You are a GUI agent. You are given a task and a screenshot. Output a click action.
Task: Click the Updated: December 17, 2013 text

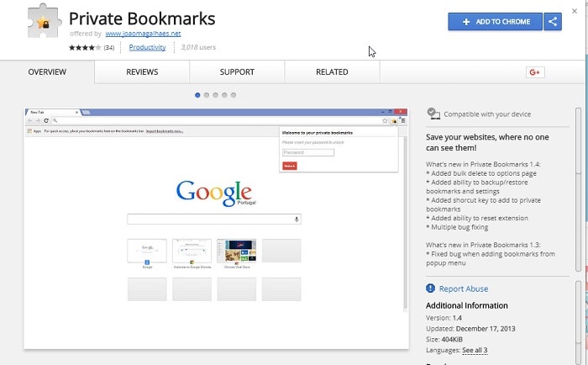(470, 329)
